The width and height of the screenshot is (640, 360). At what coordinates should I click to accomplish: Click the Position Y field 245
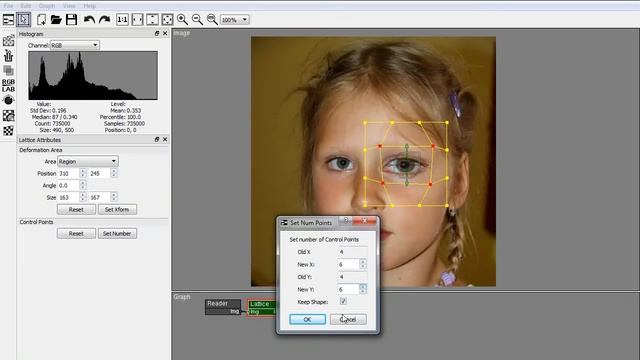click(100, 173)
